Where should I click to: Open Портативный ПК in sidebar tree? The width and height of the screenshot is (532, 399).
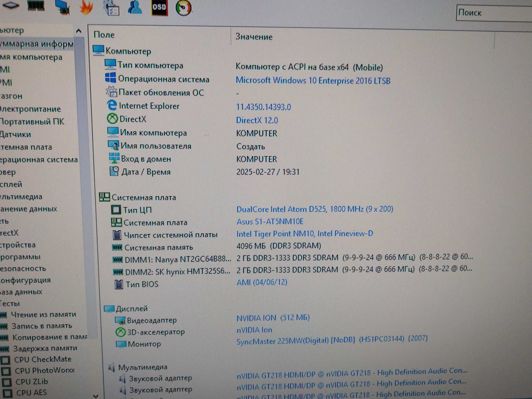coord(32,122)
